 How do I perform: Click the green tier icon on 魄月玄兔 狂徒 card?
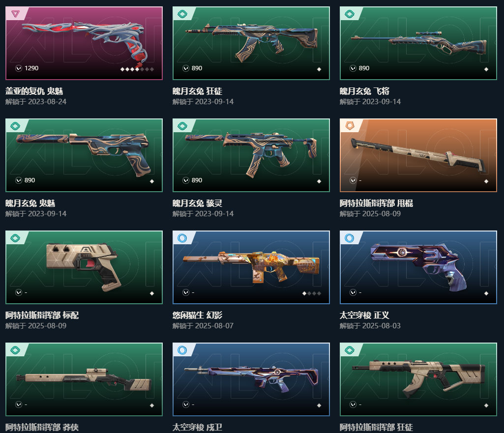coord(182,14)
